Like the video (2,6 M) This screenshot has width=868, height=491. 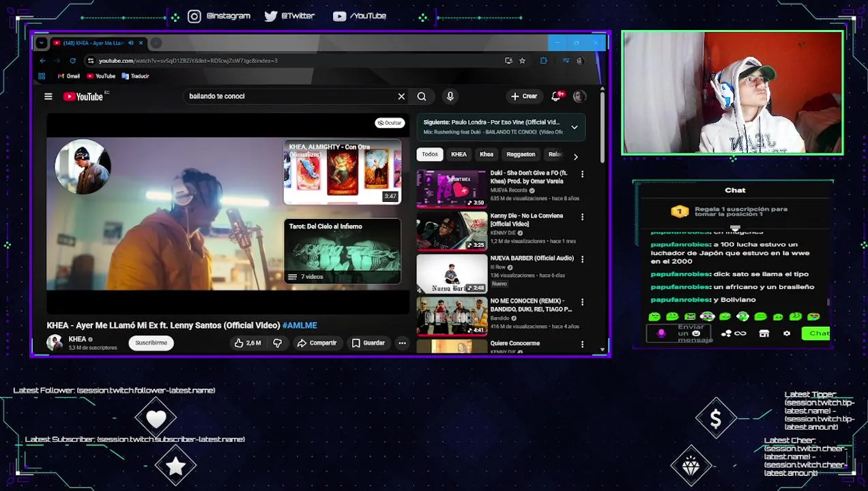tap(248, 343)
